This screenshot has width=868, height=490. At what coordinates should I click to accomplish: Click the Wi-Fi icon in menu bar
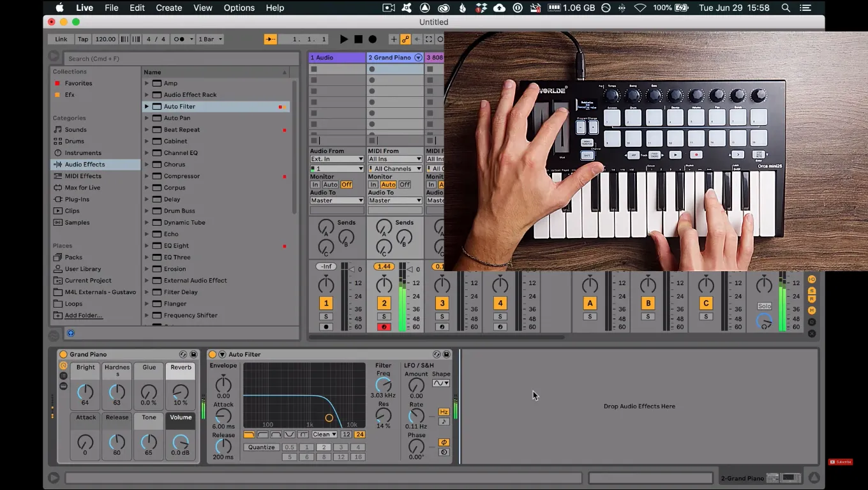point(640,8)
